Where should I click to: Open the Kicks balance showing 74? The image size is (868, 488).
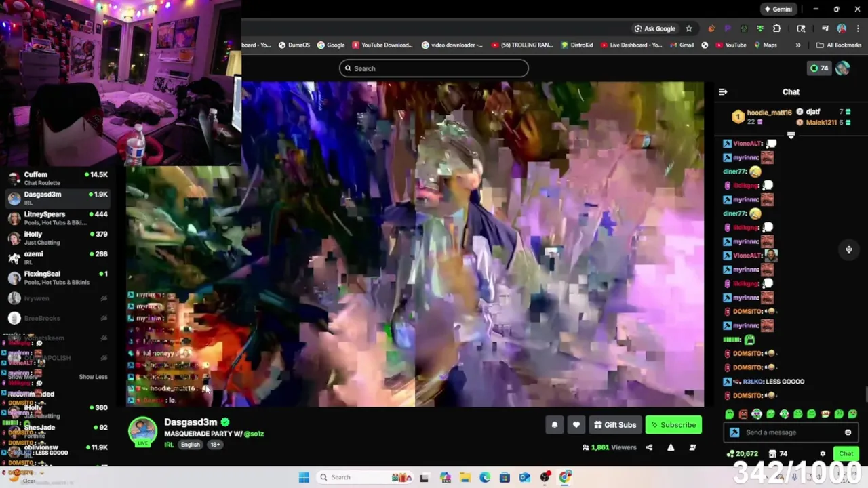click(x=818, y=68)
